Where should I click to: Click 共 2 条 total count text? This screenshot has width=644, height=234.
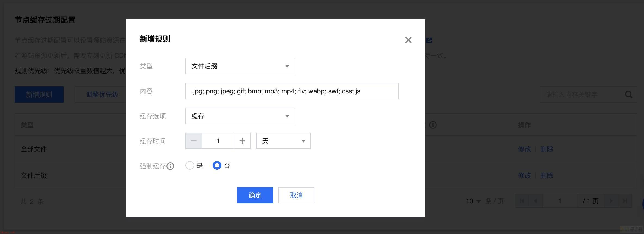tap(32, 201)
